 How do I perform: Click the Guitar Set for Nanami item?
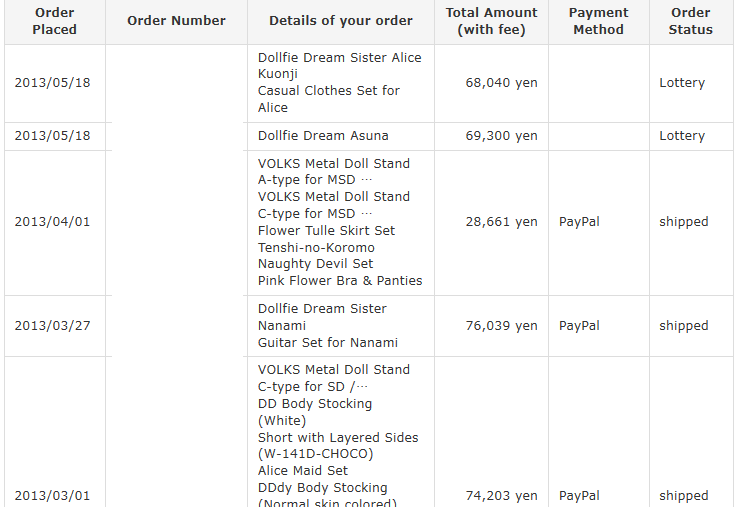tap(327, 343)
